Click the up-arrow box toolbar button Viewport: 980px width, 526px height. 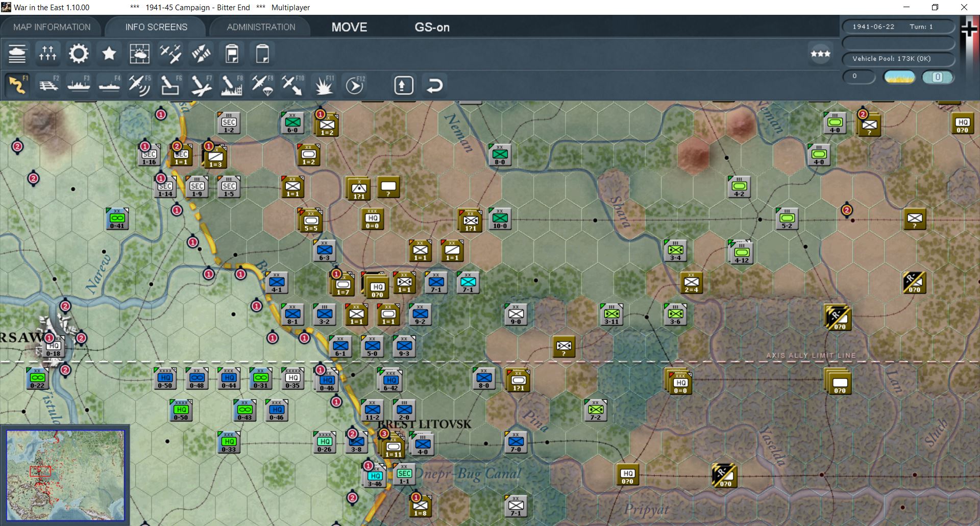pos(404,85)
